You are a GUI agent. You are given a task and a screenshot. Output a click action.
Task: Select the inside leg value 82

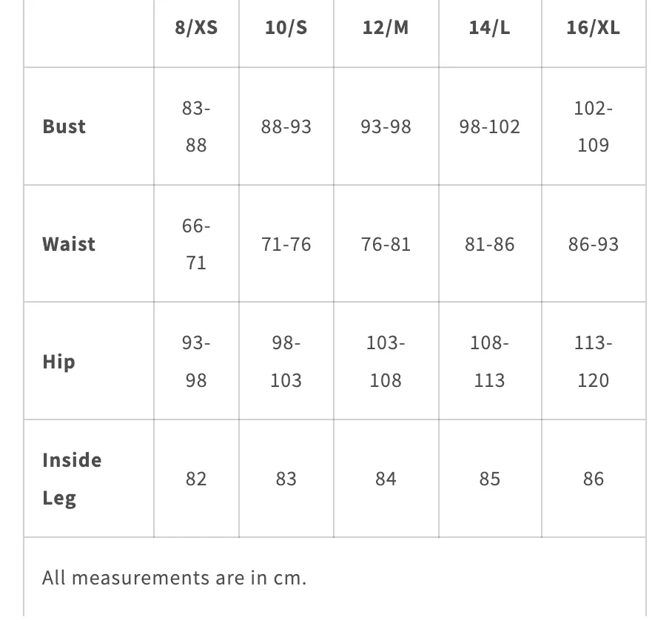click(x=196, y=479)
